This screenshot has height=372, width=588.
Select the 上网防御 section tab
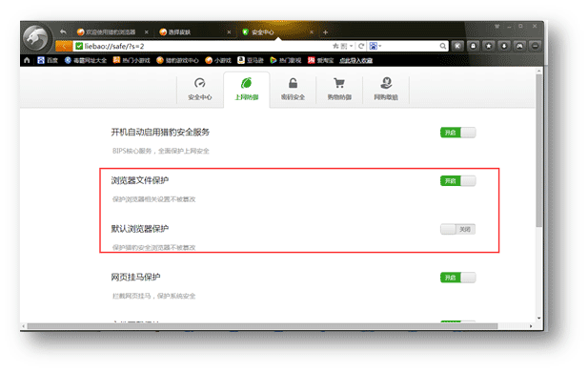(247, 90)
